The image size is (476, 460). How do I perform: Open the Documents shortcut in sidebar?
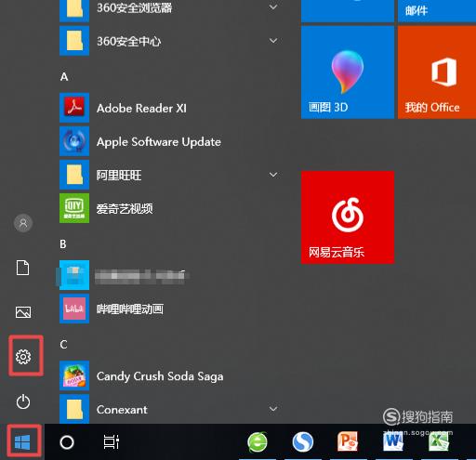pyautogui.click(x=23, y=268)
